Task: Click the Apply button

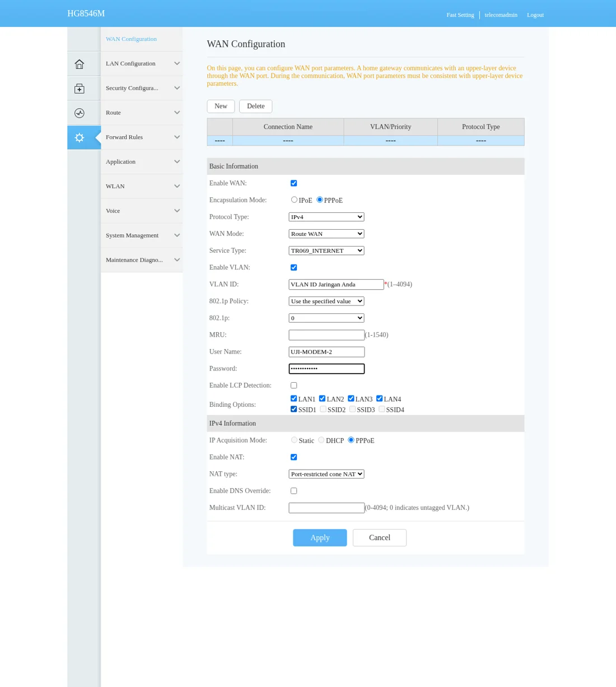Action: point(320,537)
